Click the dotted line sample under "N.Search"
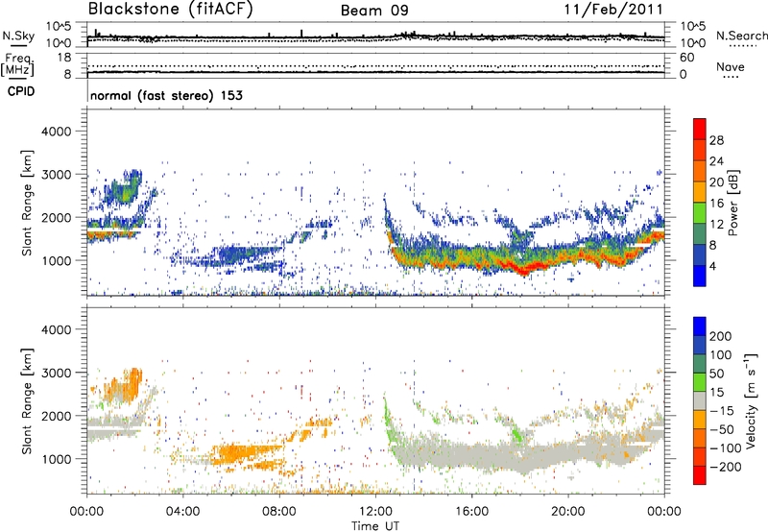Screen dimensions: 768x532 (x=743, y=46)
